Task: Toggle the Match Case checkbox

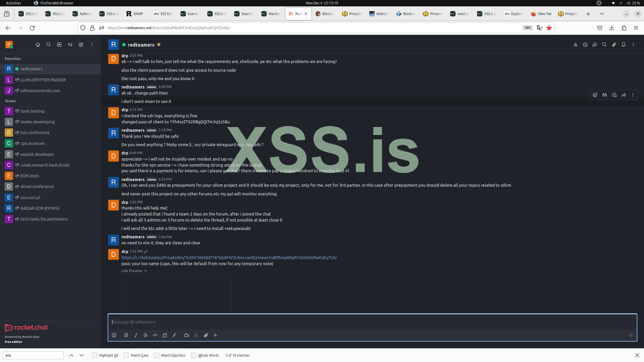Action: (126, 355)
